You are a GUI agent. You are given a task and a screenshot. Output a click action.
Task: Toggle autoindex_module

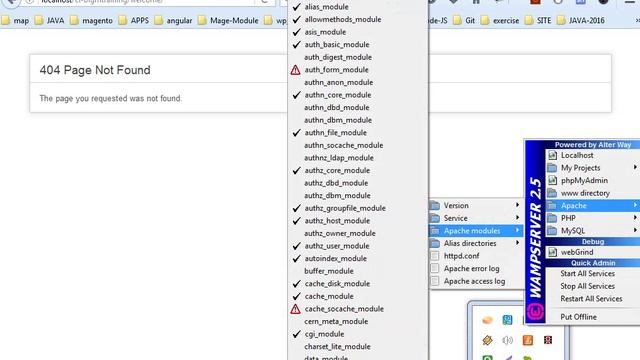pos(336,259)
